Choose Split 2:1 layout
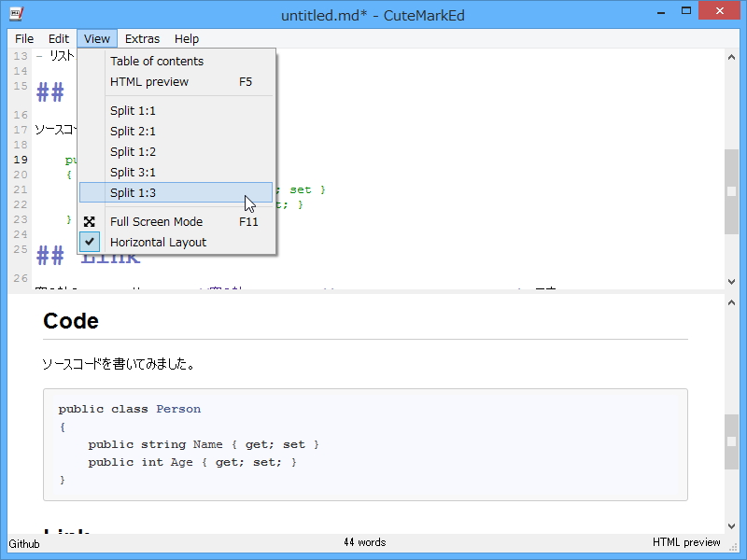The image size is (747, 560). pyautogui.click(x=176, y=131)
